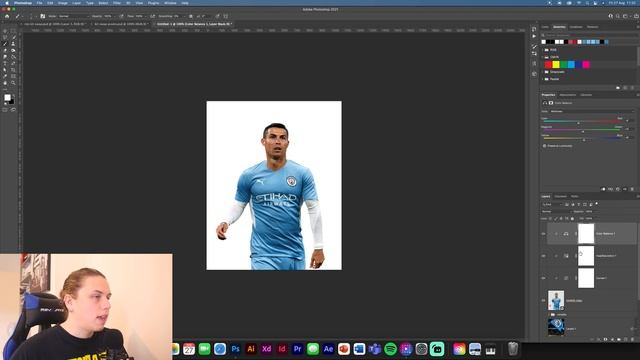Click the foreground color swatch
This screenshot has width=640, height=360.
click(7, 98)
